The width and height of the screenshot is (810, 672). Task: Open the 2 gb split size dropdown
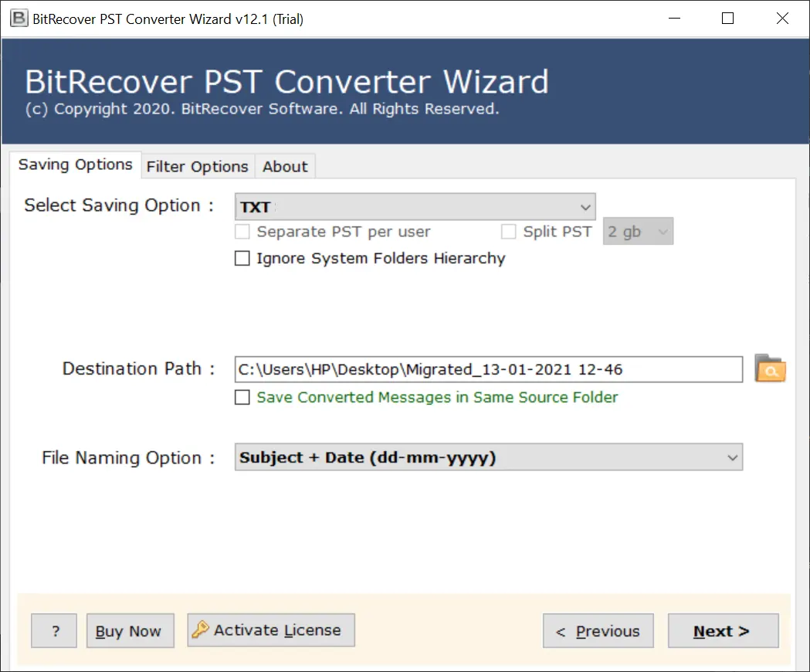638,232
